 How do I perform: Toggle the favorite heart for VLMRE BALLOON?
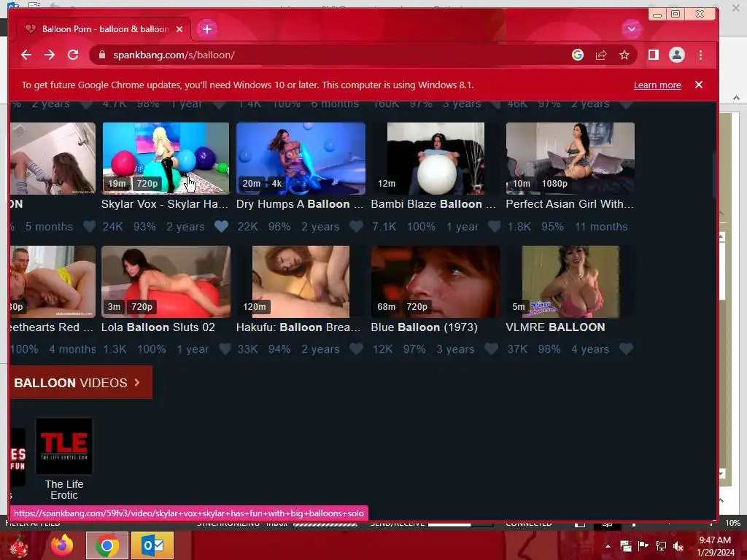coord(626,349)
